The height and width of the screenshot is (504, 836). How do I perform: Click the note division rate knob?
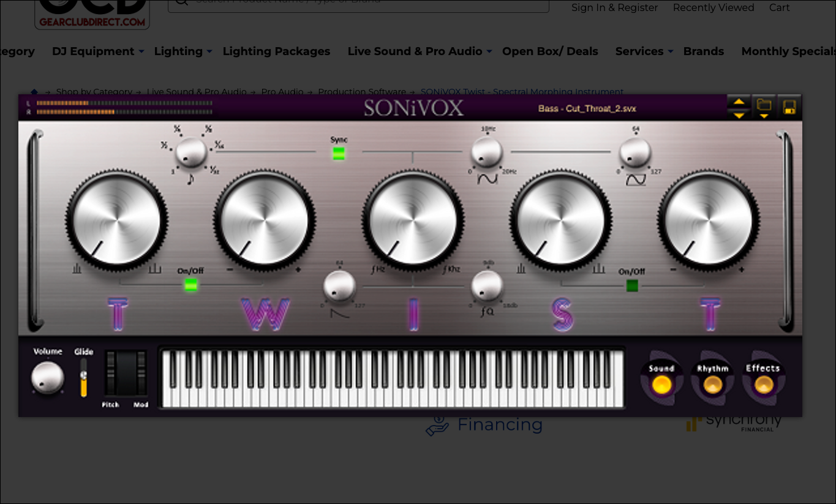coord(191,152)
